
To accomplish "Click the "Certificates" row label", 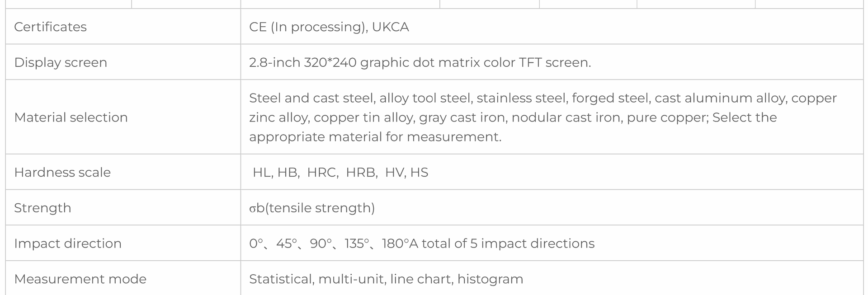I will 50,27.
